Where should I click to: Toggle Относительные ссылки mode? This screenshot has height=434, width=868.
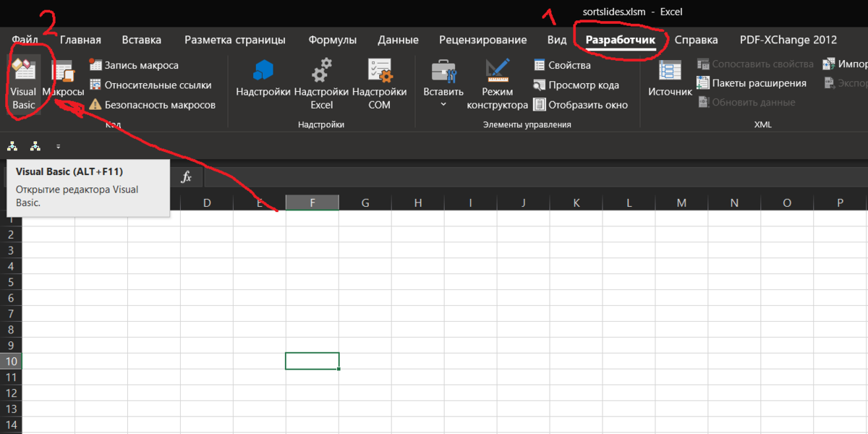tap(150, 85)
